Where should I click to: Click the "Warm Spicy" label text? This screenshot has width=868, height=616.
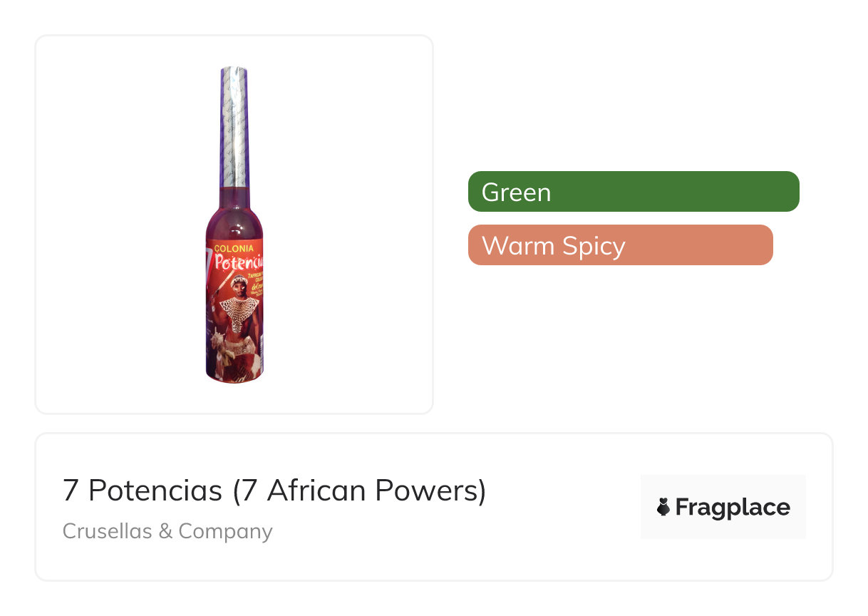pyautogui.click(x=553, y=246)
